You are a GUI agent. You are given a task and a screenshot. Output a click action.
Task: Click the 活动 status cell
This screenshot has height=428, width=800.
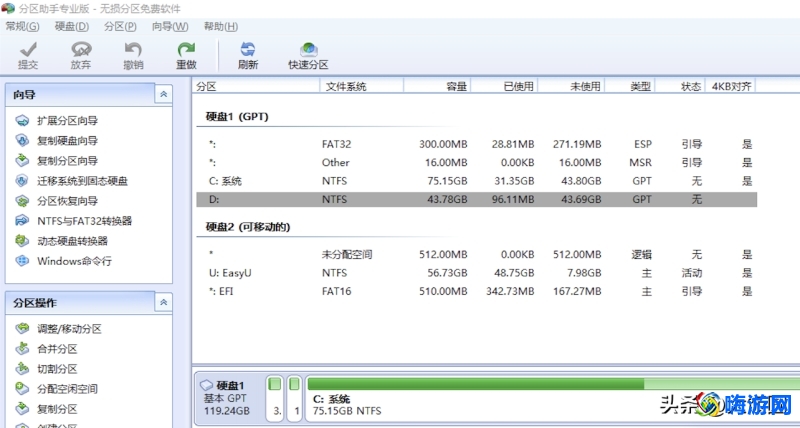tap(692, 273)
